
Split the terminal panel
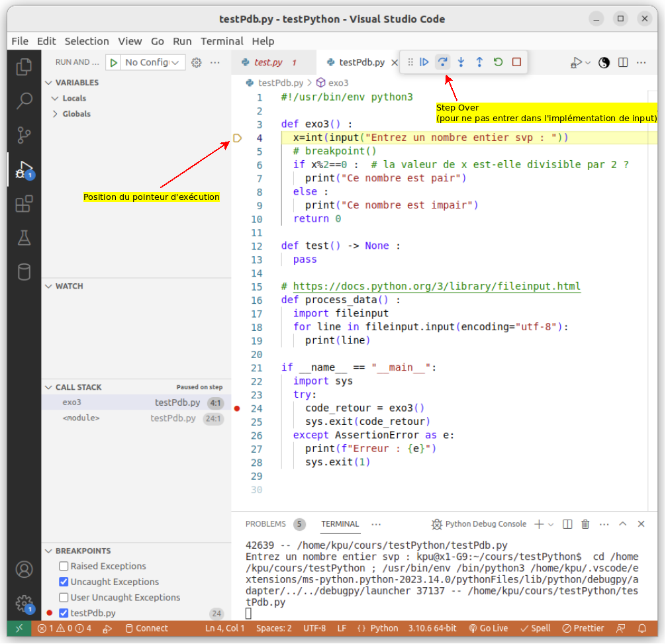(x=568, y=525)
